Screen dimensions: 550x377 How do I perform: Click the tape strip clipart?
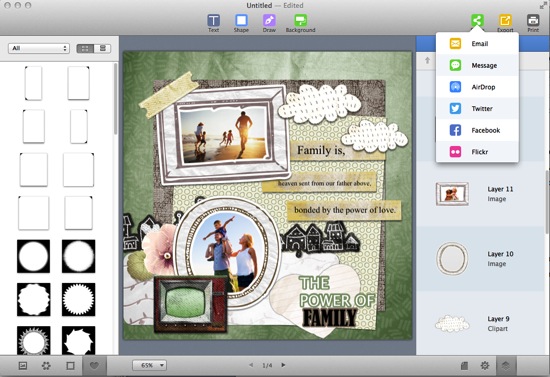[168, 94]
